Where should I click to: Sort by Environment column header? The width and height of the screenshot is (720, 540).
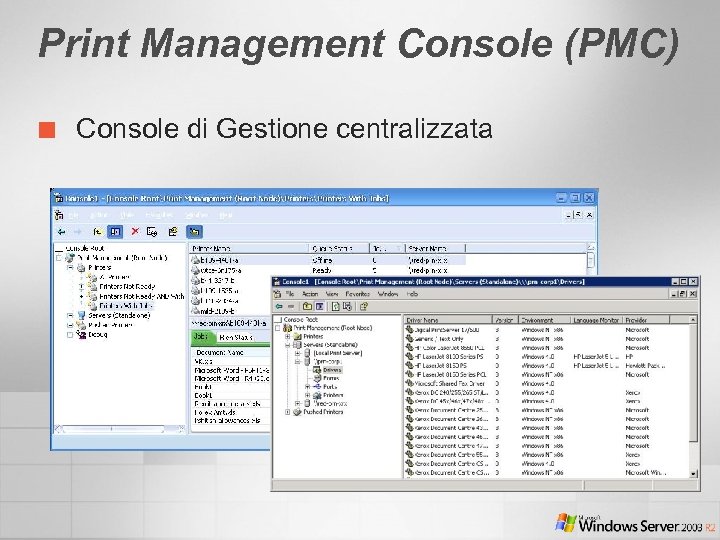tap(544, 320)
